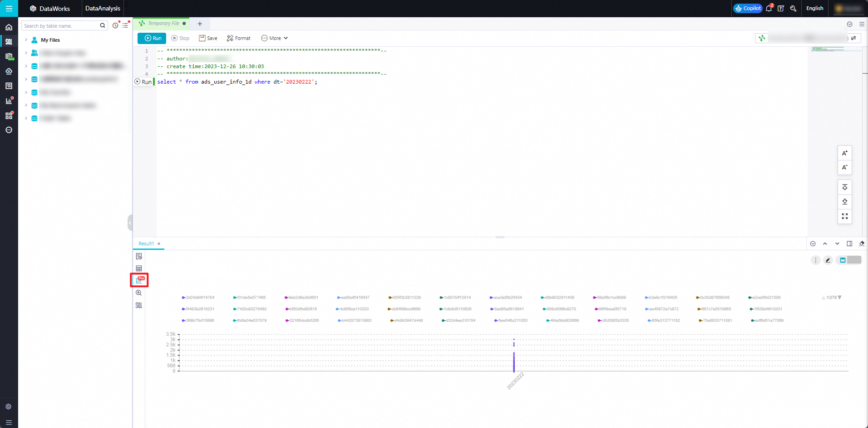Viewport: 868px width, 428px height.
Task: Toggle legend series d9b9032911409
Action: coord(557,298)
